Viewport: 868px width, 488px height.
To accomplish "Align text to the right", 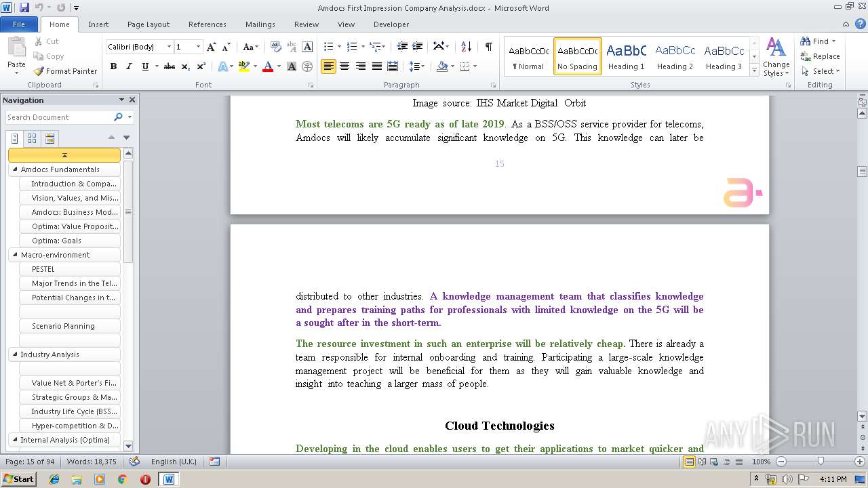I will 361,66.
